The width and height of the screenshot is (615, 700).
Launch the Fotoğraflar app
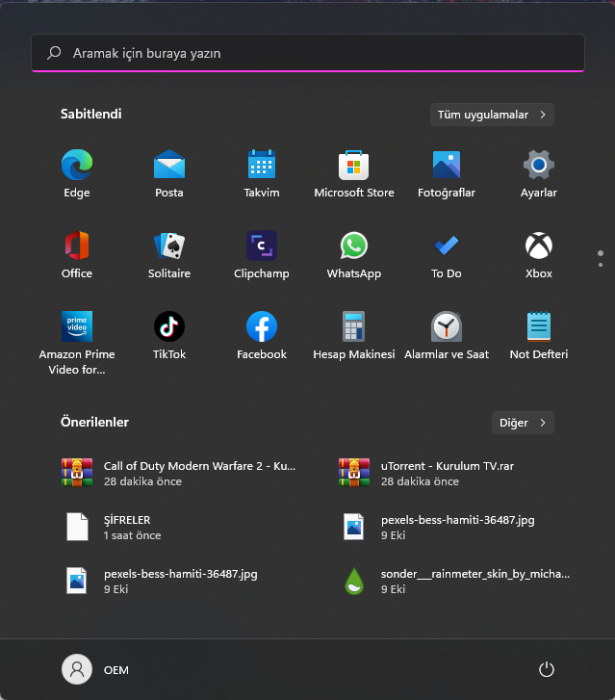click(x=447, y=173)
